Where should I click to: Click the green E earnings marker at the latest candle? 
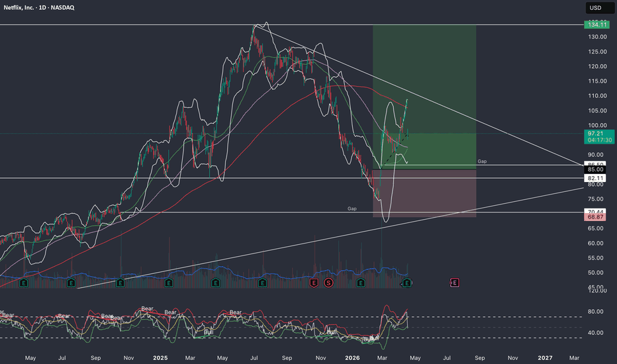click(x=408, y=283)
